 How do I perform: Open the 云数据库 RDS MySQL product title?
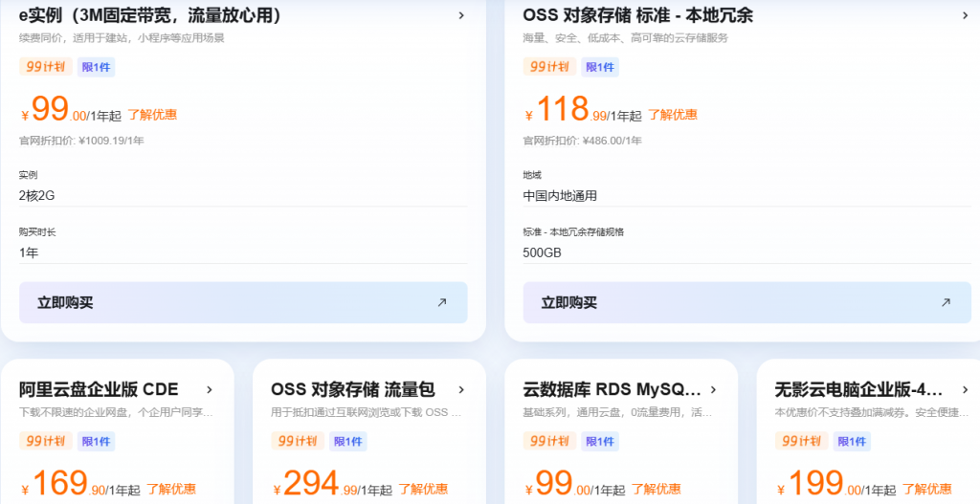pyautogui.click(x=612, y=390)
